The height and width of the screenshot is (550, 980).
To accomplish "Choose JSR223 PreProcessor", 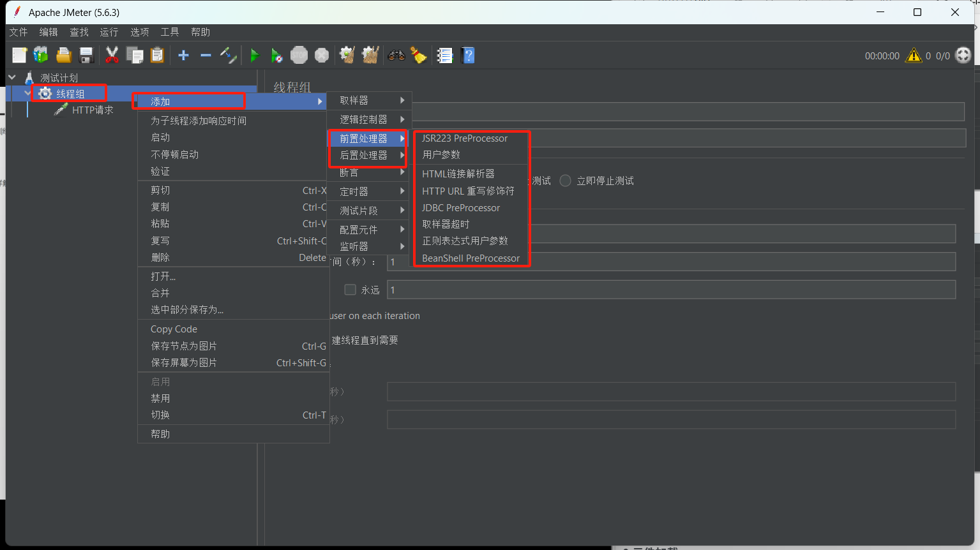I will coord(472,138).
